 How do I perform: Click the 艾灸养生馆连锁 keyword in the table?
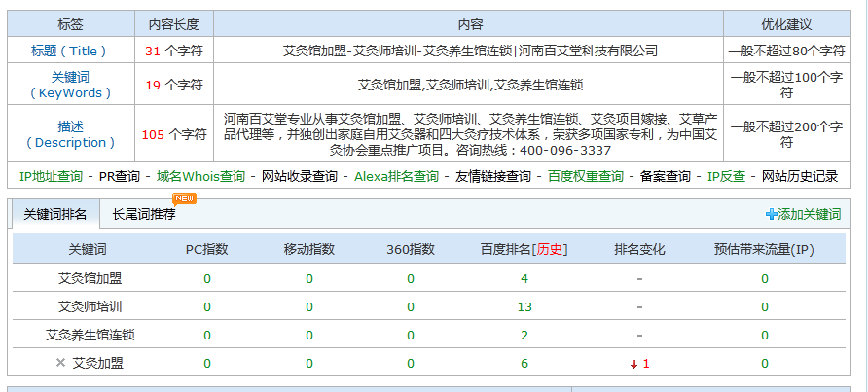(x=90, y=335)
